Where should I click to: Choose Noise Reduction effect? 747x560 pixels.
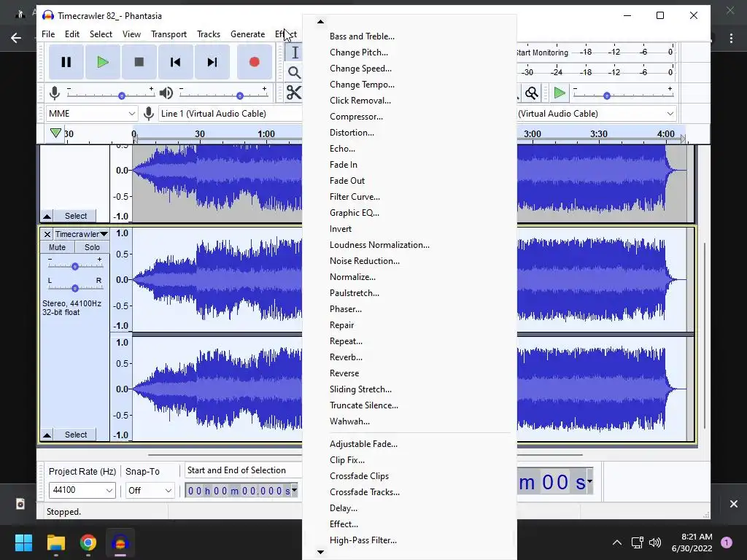point(409,261)
